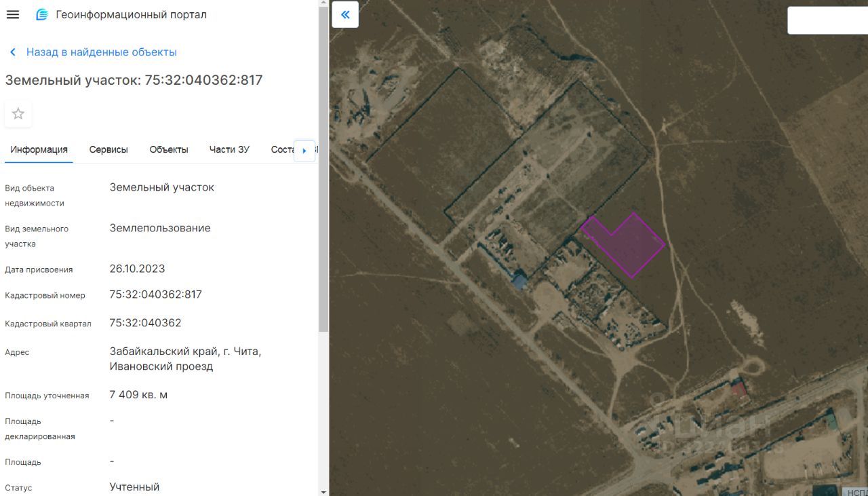868x496 pixels.
Task: Switch to the Сервисы tab
Action: [x=108, y=150]
